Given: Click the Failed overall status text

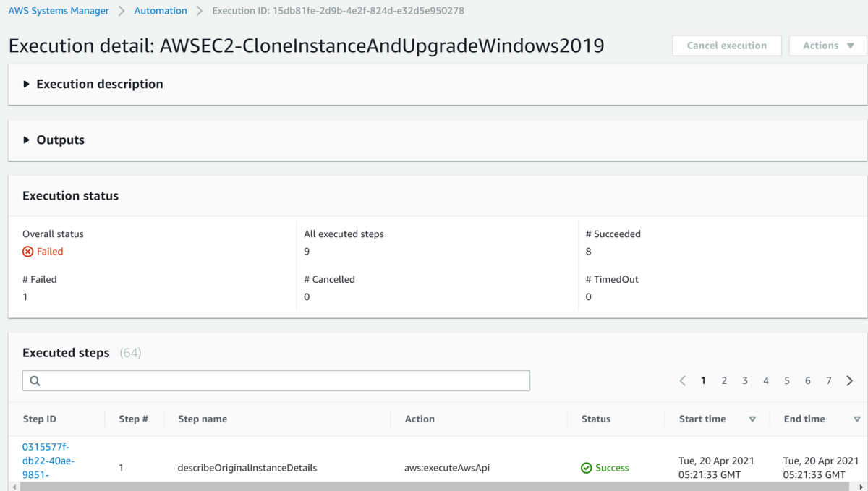Looking at the screenshot, I should coord(50,252).
